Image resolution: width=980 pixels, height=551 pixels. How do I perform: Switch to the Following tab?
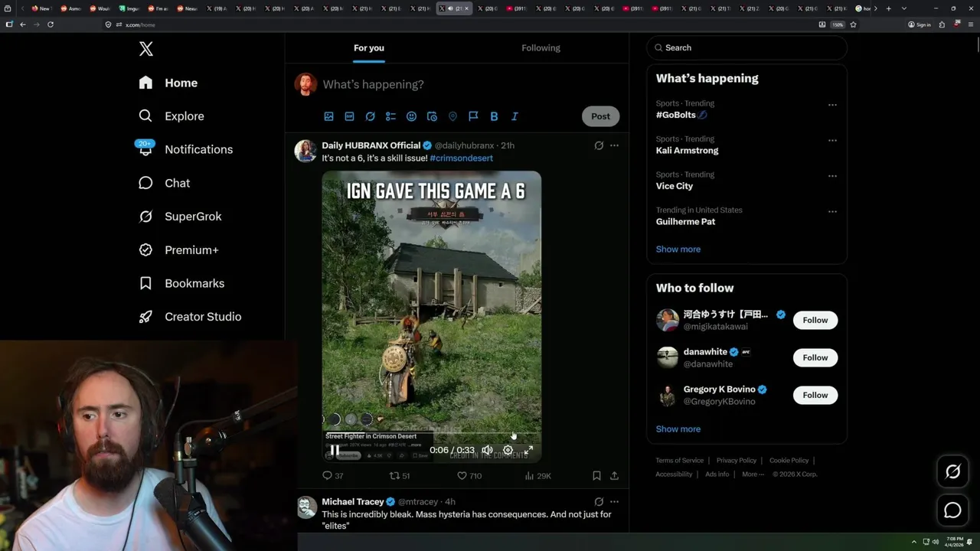(x=541, y=47)
